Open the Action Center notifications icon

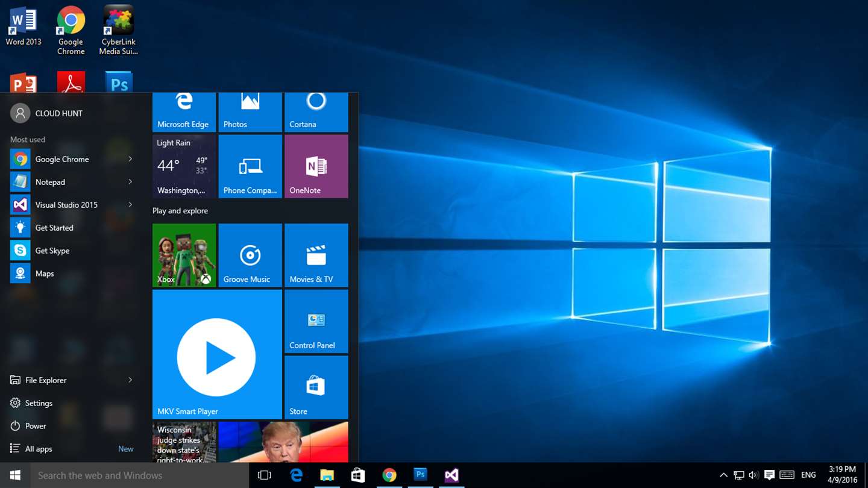pos(769,475)
